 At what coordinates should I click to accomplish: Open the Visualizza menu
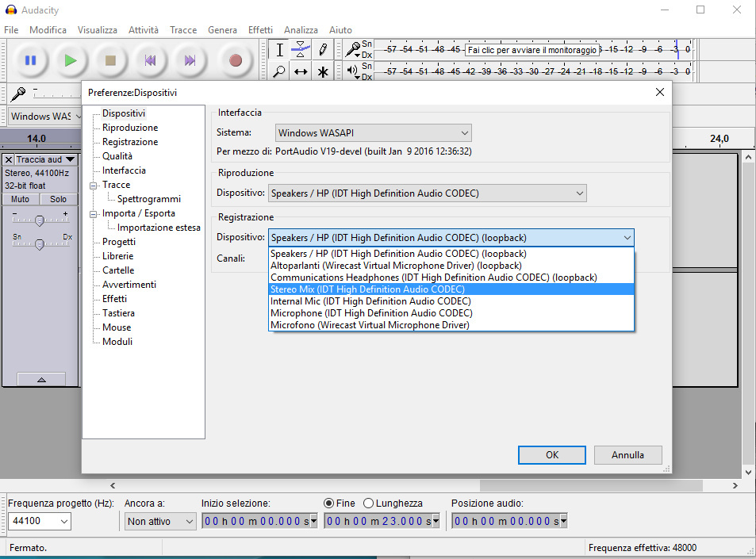pyautogui.click(x=98, y=30)
